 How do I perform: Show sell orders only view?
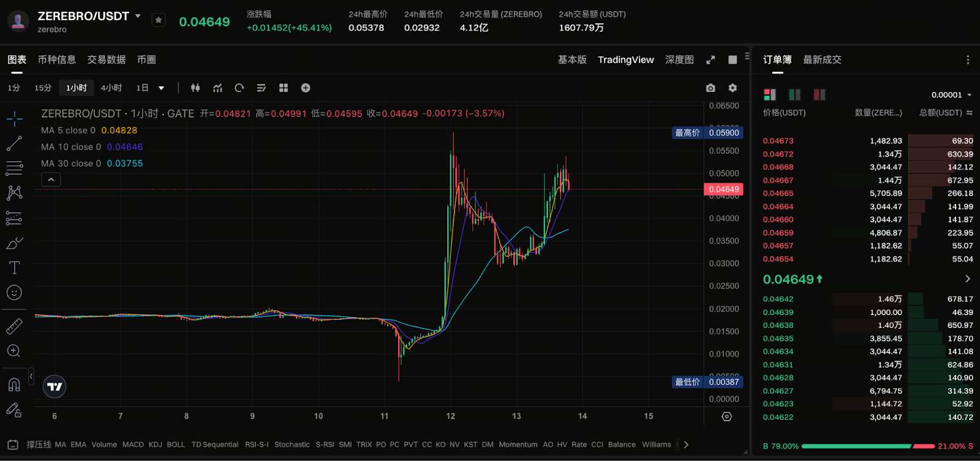[x=820, y=94]
